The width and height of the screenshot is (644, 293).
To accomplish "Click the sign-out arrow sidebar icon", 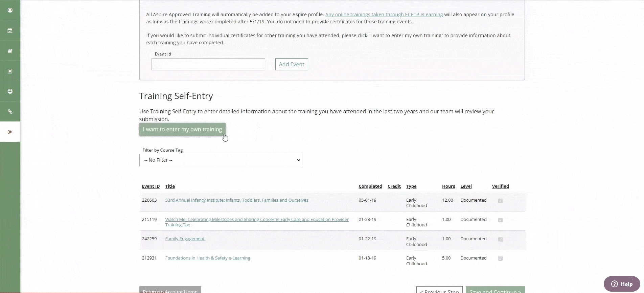I will pyautogui.click(x=10, y=132).
